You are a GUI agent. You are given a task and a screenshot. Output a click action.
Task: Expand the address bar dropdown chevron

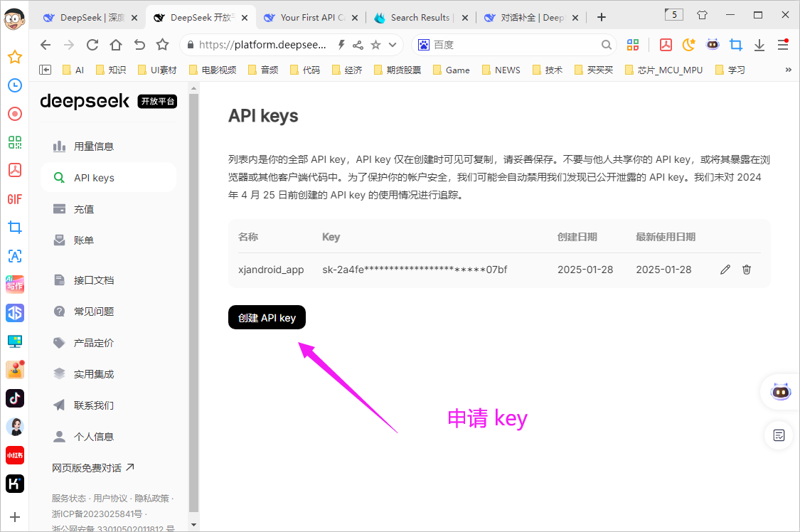pos(391,44)
